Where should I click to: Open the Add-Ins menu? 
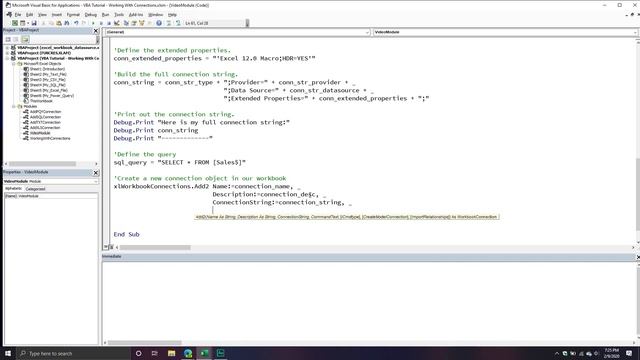[136, 15]
